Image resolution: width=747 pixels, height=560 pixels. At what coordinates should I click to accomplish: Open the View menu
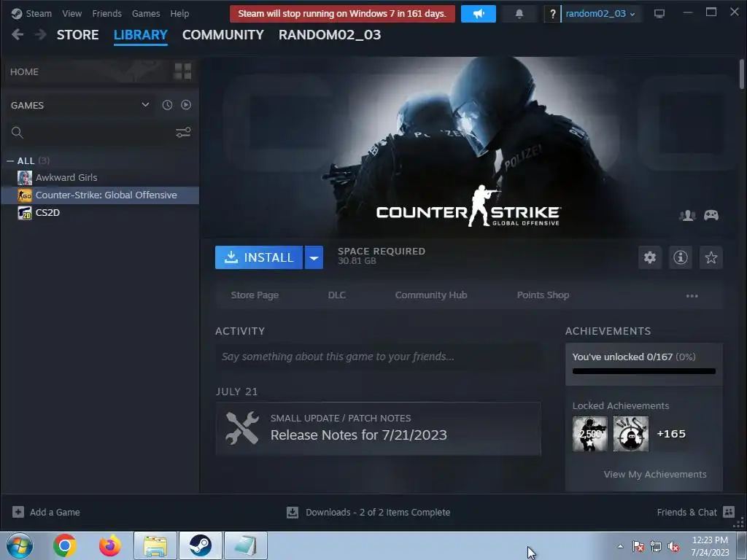click(x=71, y=13)
